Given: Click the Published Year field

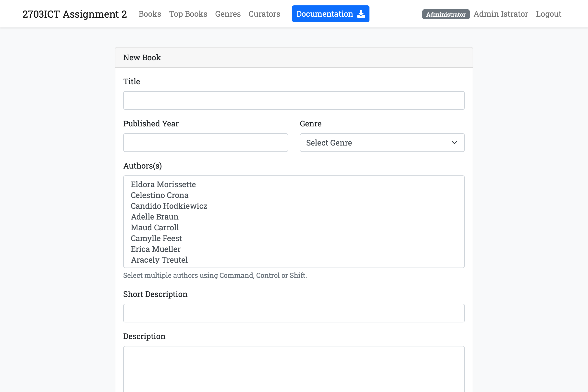Looking at the screenshot, I should tap(206, 143).
